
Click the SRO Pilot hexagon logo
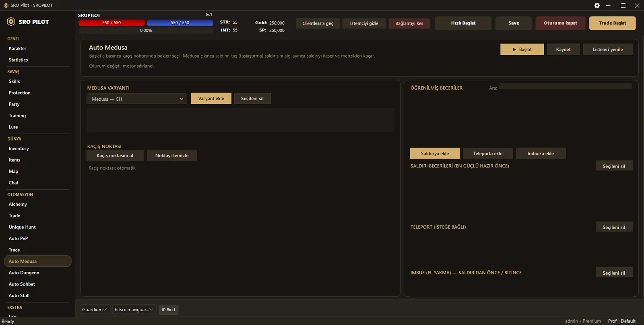coord(11,22)
